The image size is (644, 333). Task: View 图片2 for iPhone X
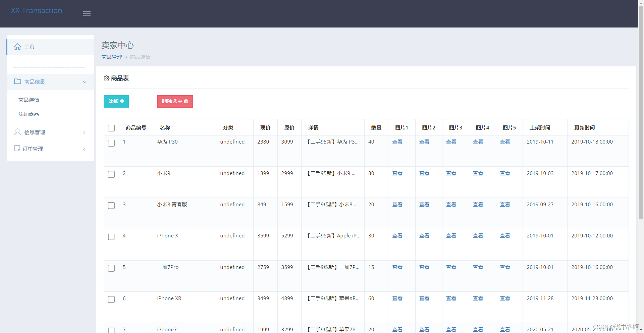[x=424, y=236]
